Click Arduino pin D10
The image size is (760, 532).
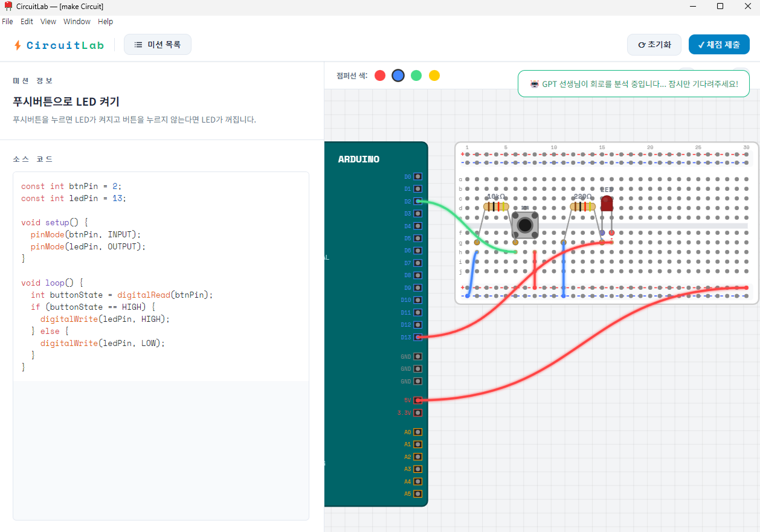[417, 300]
